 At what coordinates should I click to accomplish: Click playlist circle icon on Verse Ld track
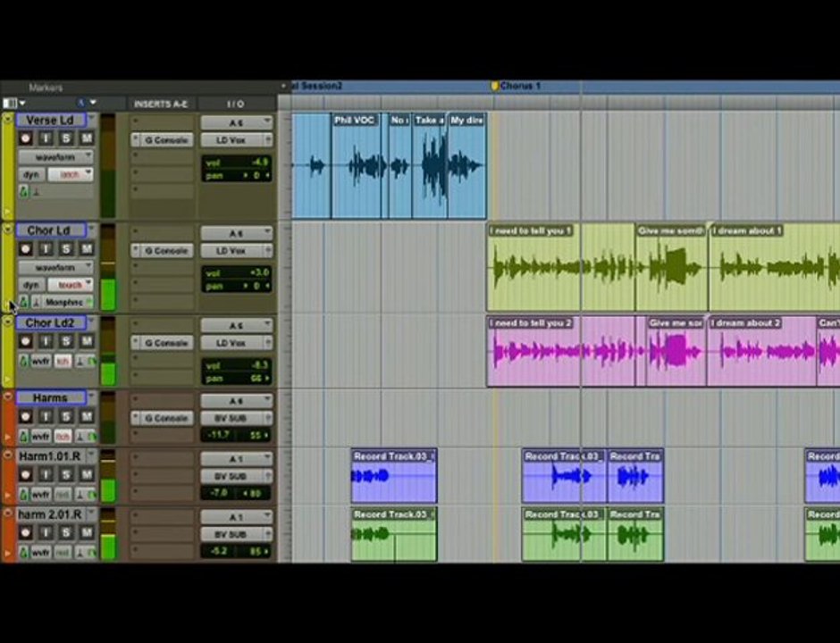point(7,120)
